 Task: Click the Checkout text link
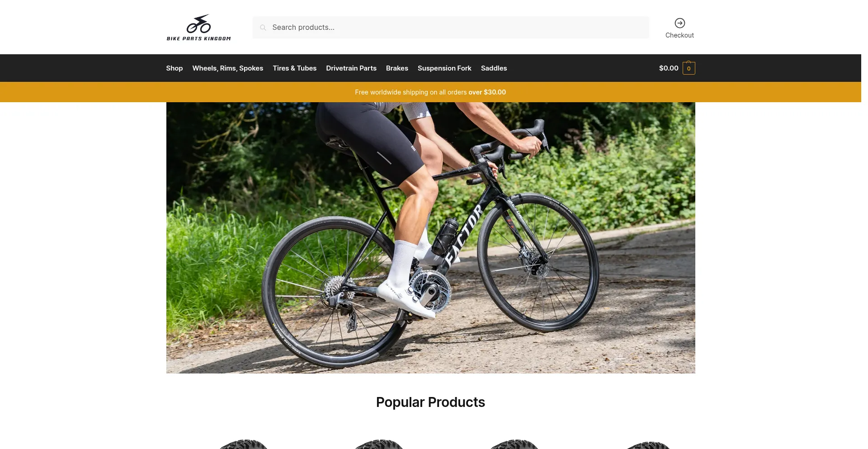[x=679, y=35]
